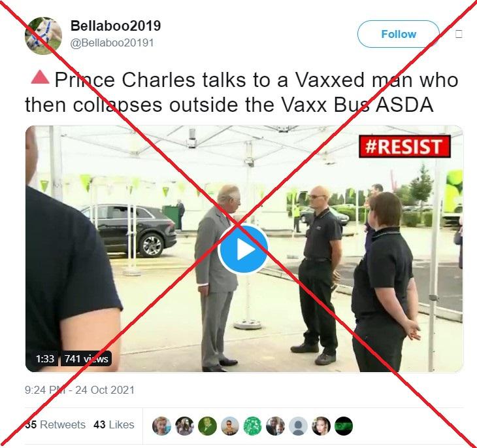Screen dimensions: 477x448
Task: Open Bellaboo2019 horse profile picture
Action: [x=43, y=35]
